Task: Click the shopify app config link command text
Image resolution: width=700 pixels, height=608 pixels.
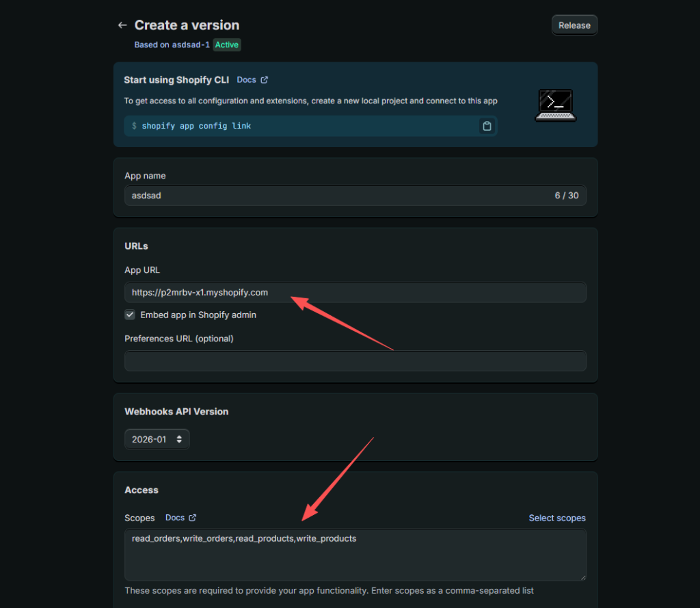Action: pos(196,126)
